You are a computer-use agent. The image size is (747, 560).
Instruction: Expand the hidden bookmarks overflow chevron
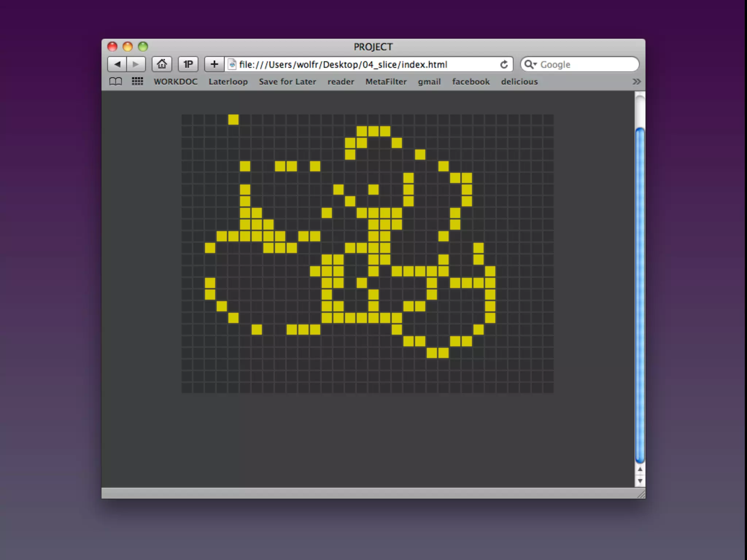636,81
